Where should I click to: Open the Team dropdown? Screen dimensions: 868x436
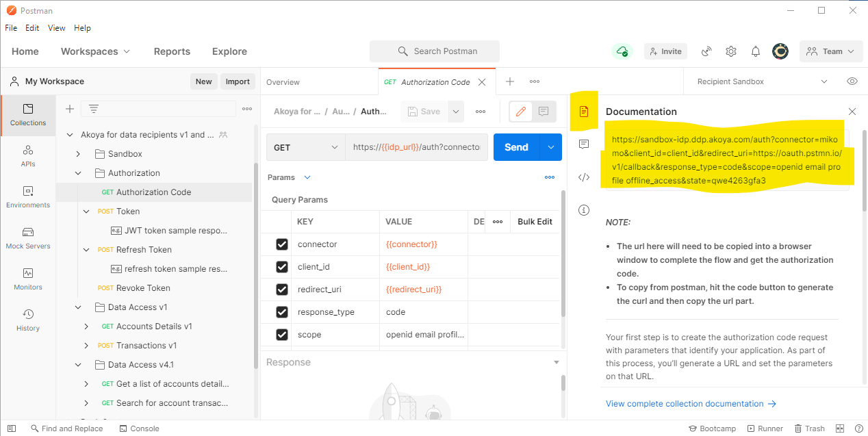pos(830,51)
